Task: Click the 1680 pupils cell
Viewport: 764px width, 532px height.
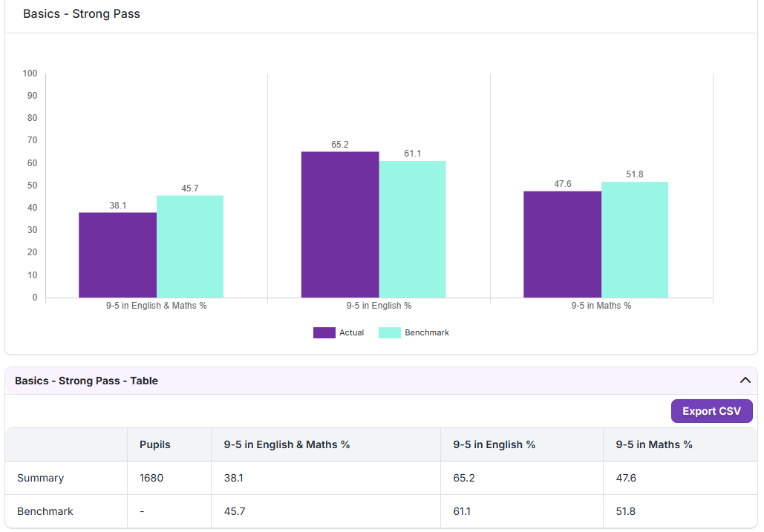Action: point(151,478)
